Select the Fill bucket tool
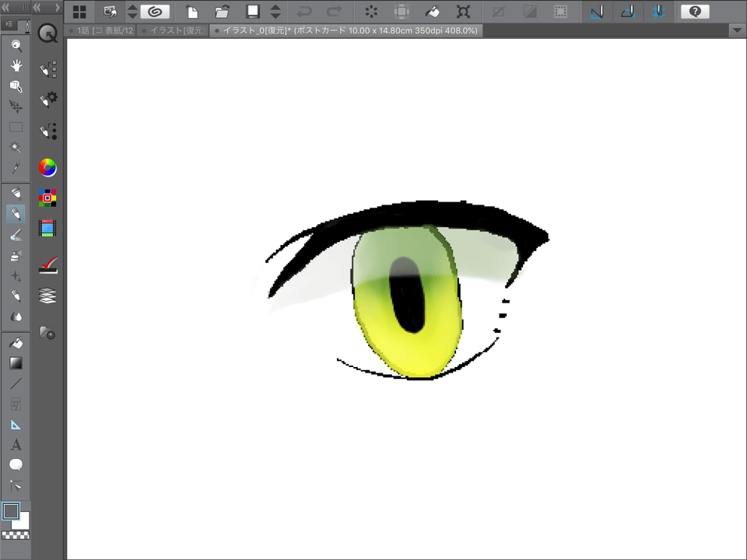This screenshot has height=560, width=747. coord(16,342)
